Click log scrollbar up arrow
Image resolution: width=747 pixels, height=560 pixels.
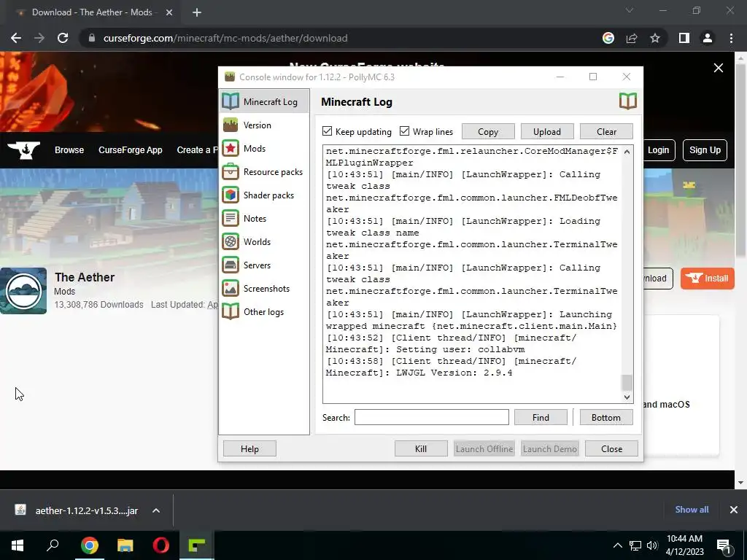(627, 152)
